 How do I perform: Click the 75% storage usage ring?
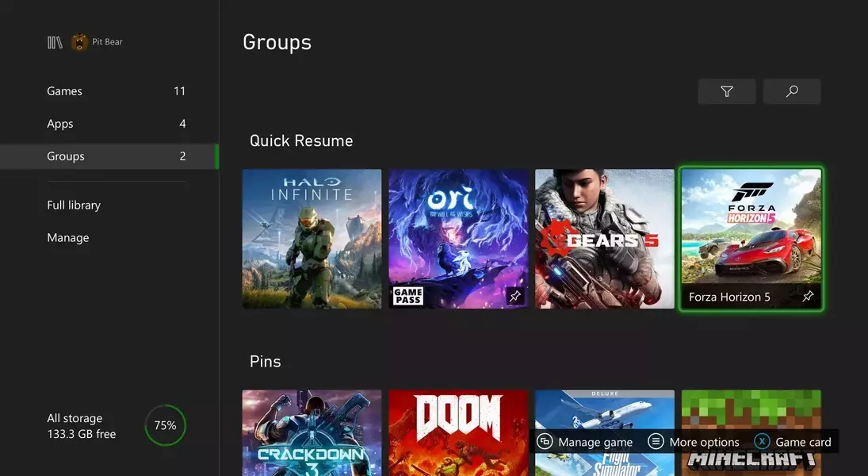click(x=165, y=425)
